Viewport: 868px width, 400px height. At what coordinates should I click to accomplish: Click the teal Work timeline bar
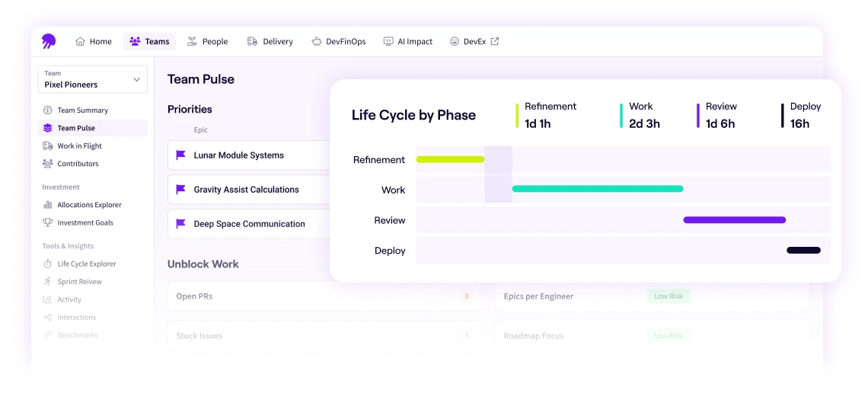point(597,189)
